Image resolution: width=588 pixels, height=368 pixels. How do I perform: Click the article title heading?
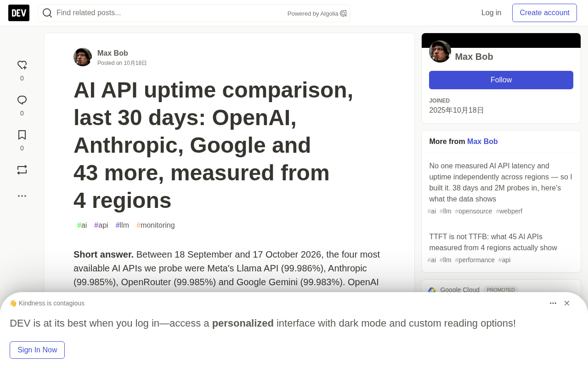coord(214,145)
